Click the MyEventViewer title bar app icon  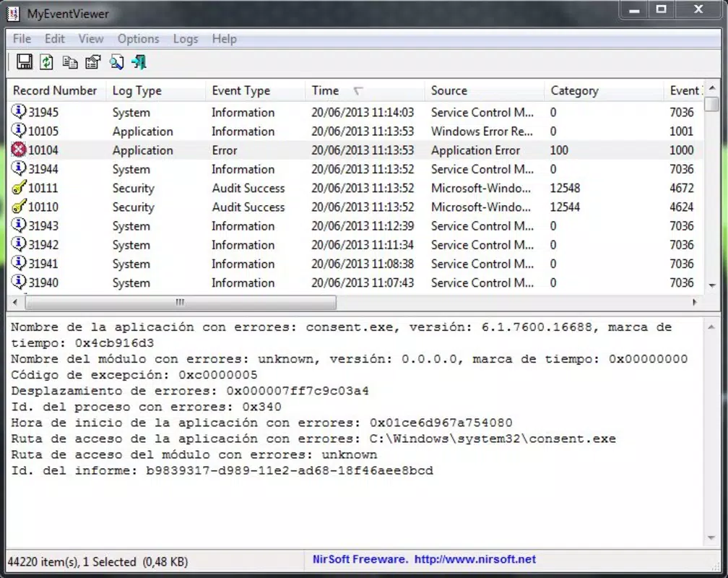click(x=13, y=14)
